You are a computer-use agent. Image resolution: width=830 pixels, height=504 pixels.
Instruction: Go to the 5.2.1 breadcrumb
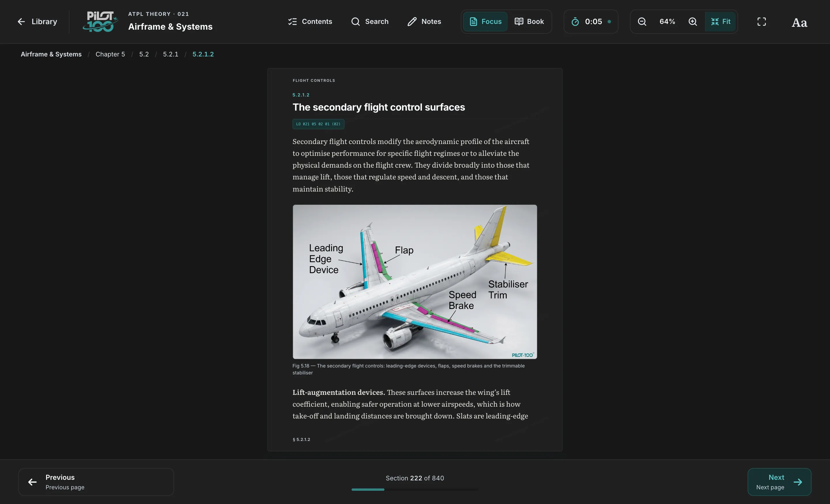pos(170,54)
